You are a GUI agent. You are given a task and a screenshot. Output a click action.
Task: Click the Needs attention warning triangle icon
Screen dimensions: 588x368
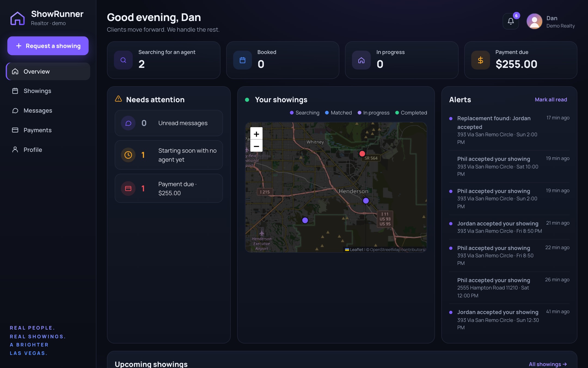118,99
